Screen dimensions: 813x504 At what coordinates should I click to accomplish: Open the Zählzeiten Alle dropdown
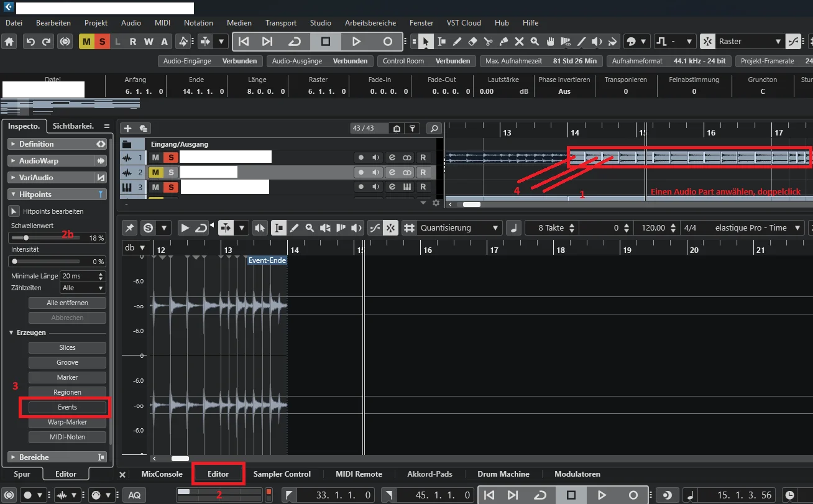pos(83,288)
